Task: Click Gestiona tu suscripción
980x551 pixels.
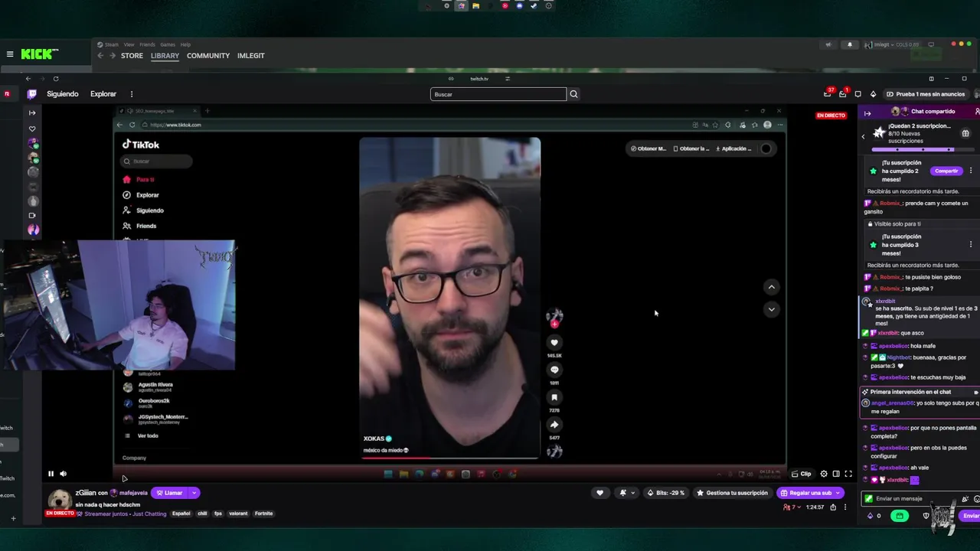Action: click(x=731, y=493)
